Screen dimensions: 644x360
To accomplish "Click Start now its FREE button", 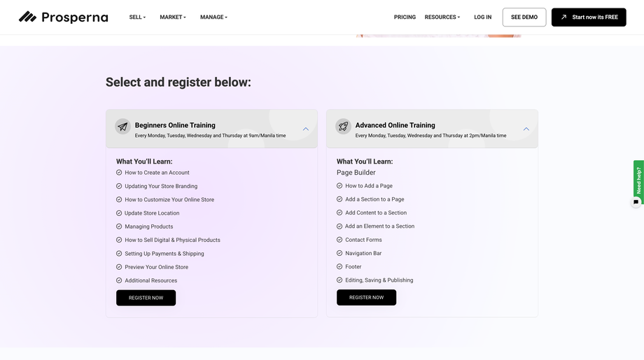I will (x=589, y=17).
